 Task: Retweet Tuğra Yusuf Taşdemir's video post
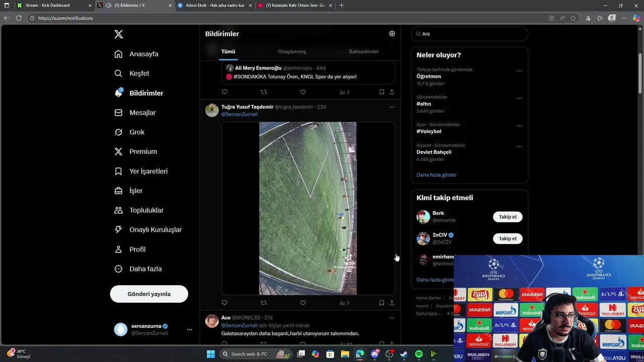[x=264, y=303]
